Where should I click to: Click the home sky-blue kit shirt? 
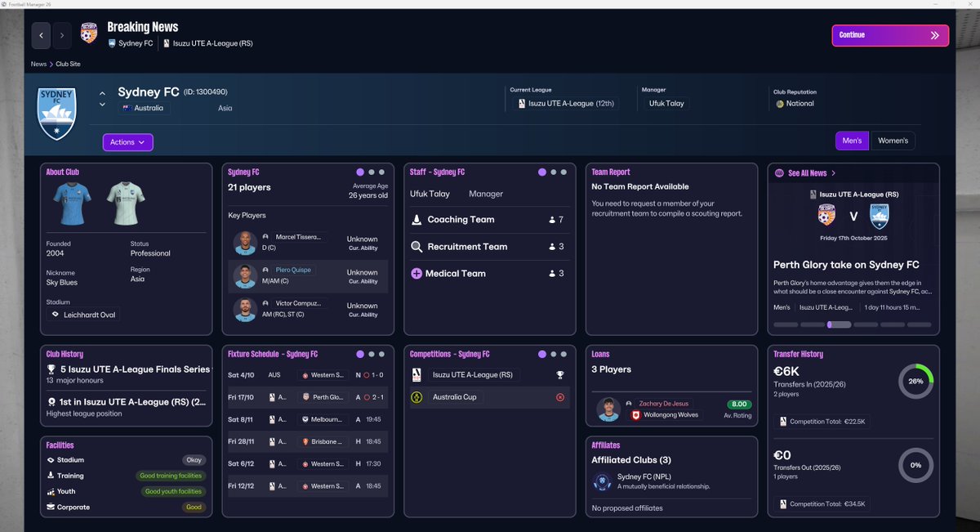click(x=70, y=204)
